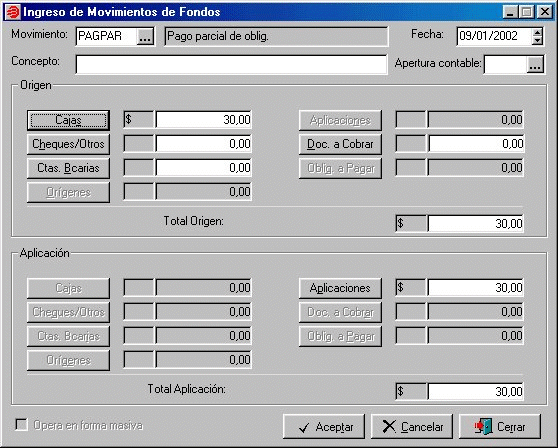558x448 pixels.
Task: Click the Apertura contable input field
Action: pyautogui.click(x=505, y=64)
